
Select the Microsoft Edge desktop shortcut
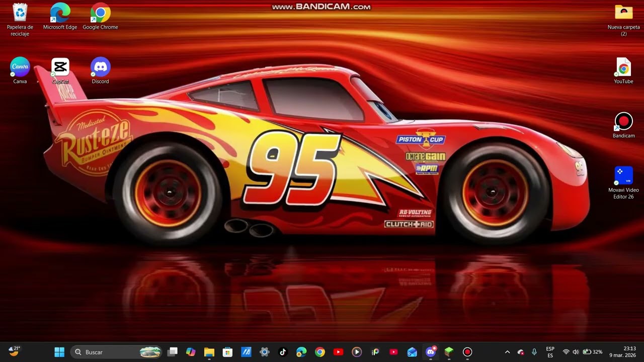60,17
